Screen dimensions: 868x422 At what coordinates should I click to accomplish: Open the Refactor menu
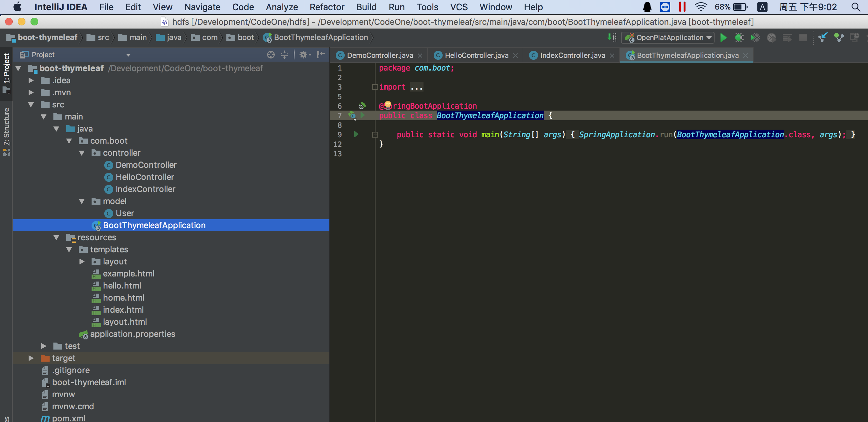point(327,7)
